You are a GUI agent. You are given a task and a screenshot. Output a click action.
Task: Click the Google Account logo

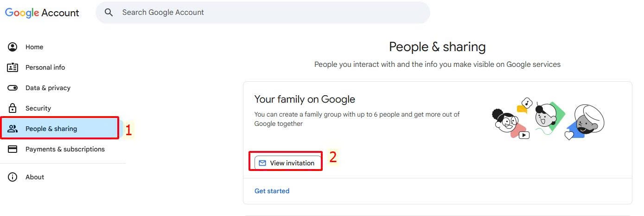(42, 13)
